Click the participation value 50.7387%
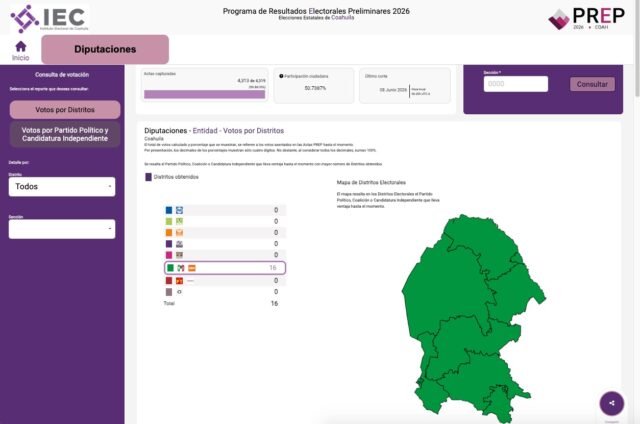This screenshot has width=640, height=424. [x=315, y=88]
